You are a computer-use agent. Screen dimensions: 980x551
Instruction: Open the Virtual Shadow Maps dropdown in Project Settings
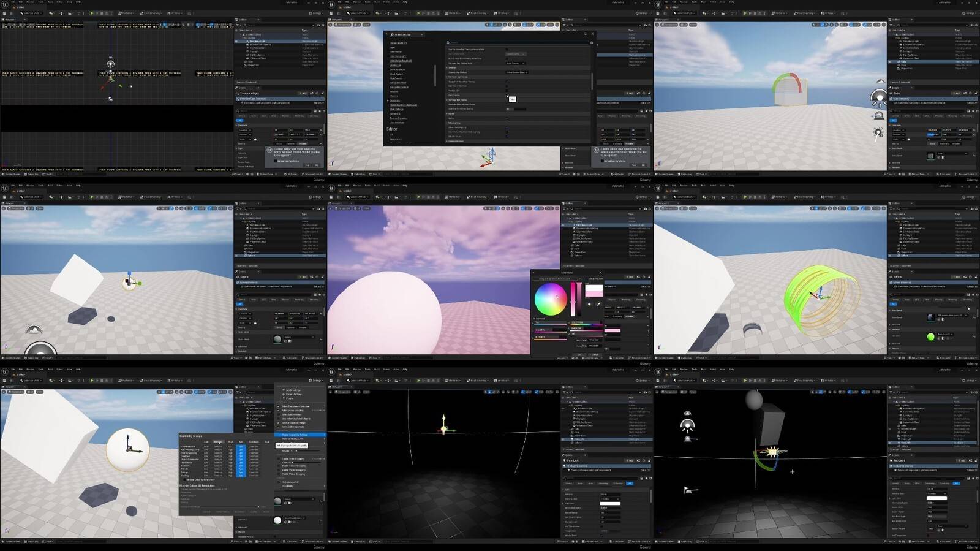(x=516, y=72)
